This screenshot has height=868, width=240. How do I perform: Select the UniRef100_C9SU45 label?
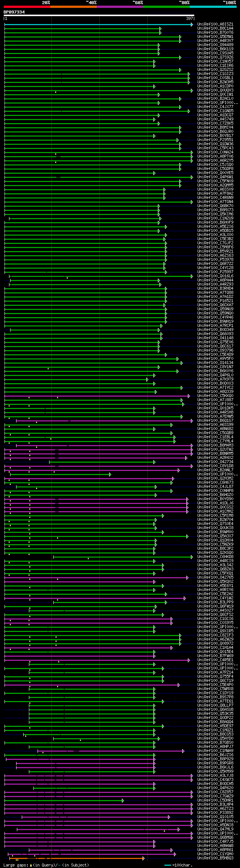tap(215, 53)
